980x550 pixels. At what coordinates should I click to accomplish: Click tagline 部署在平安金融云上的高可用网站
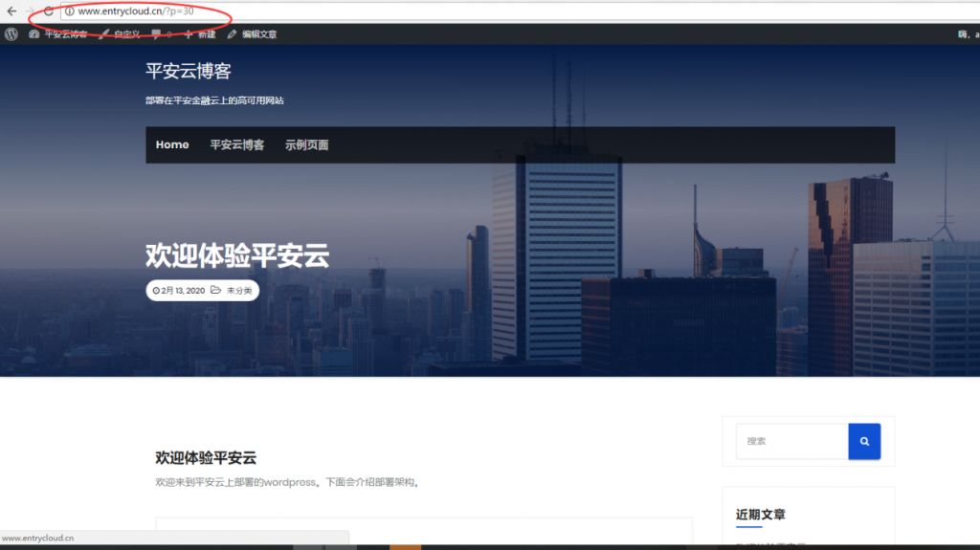214,100
